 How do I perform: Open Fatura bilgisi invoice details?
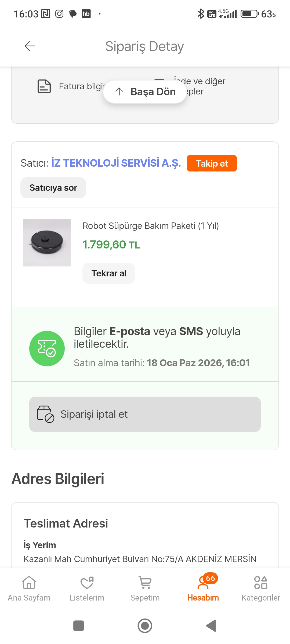click(x=81, y=86)
